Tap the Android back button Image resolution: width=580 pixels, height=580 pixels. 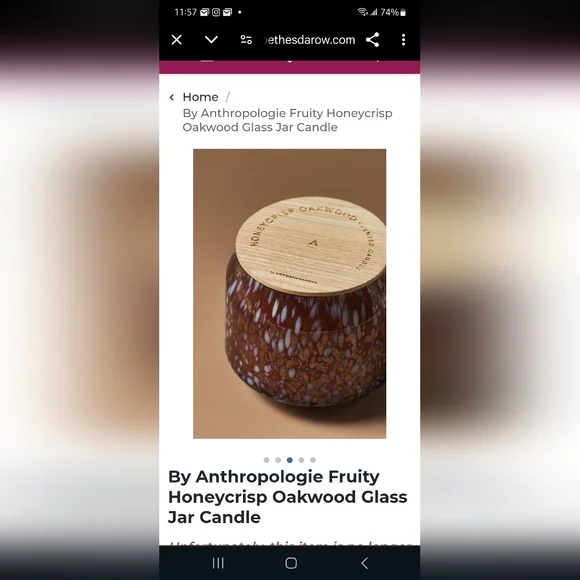(x=364, y=563)
